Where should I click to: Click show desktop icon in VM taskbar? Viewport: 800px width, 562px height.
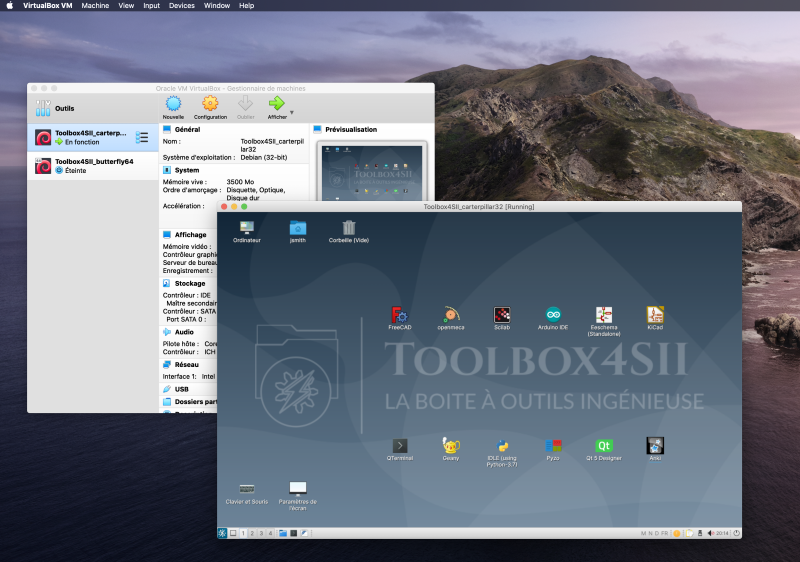coord(233,533)
